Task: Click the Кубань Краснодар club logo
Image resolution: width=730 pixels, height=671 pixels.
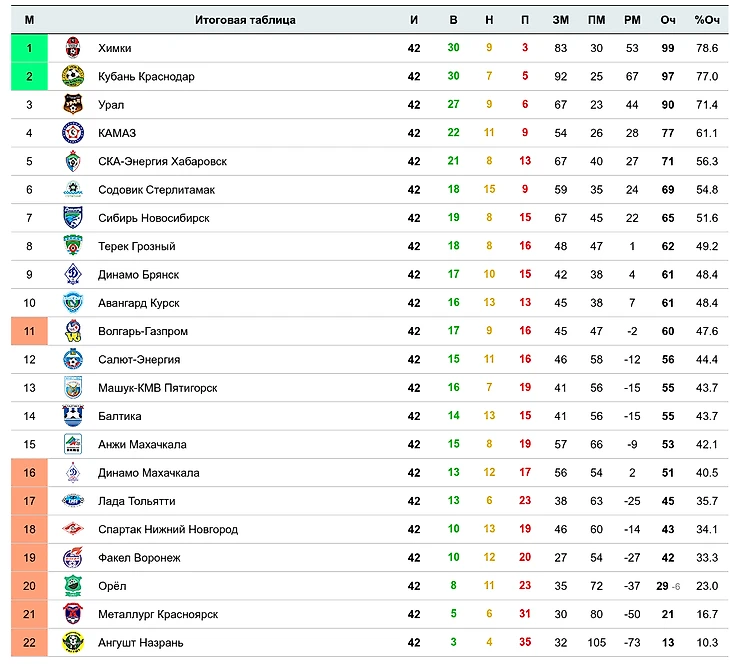Action: [73, 76]
